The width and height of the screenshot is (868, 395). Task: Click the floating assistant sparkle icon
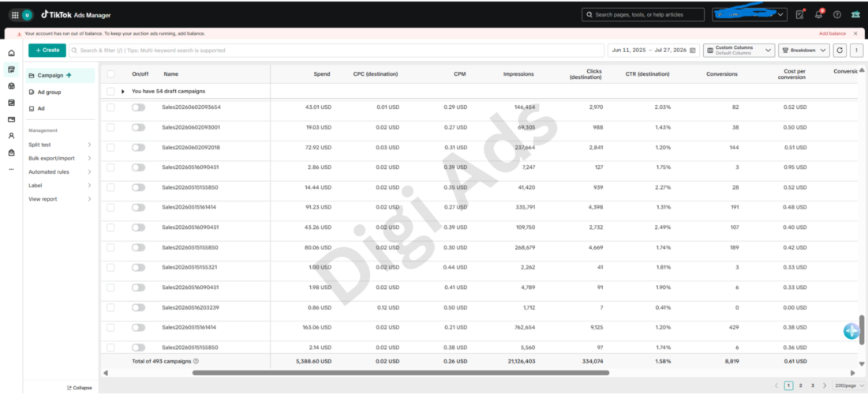851,331
